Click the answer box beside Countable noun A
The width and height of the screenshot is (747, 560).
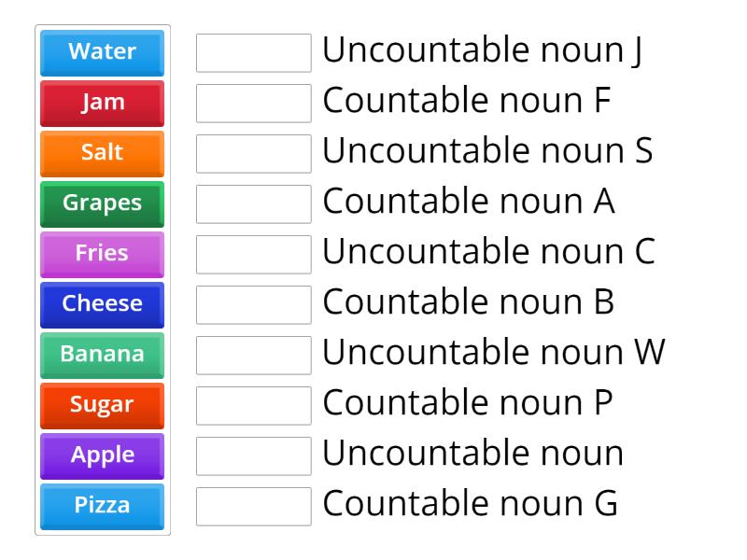pyautogui.click(x=254, y=204)
